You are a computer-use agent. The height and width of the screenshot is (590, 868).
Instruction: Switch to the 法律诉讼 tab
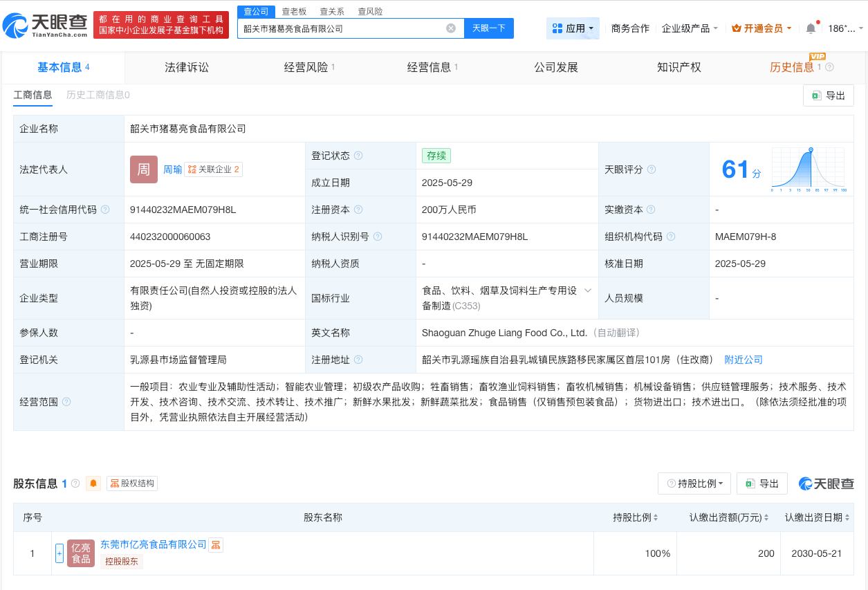[x=187, y=67]
